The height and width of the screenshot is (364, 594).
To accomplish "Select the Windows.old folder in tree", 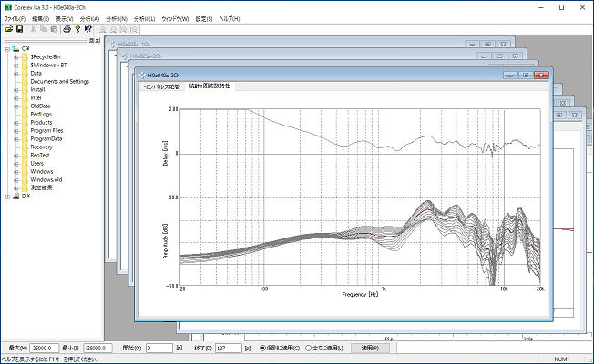I will 46,180.
